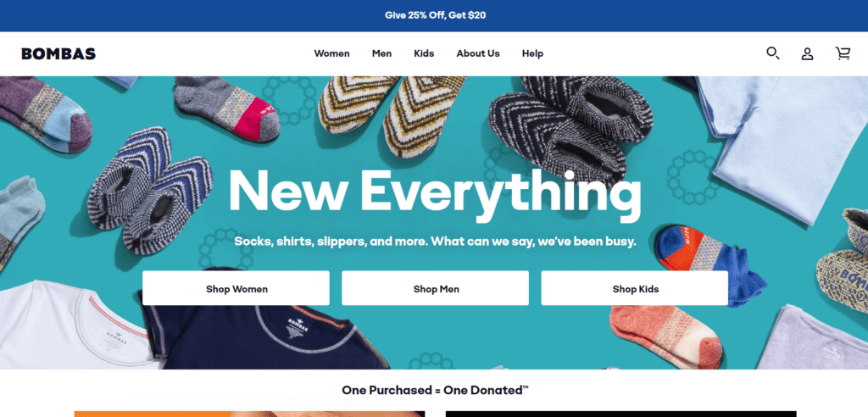Click the Shop Kids button
This screenshot has width=868, height=417.
pyautogui.click(x=634, y=288)
